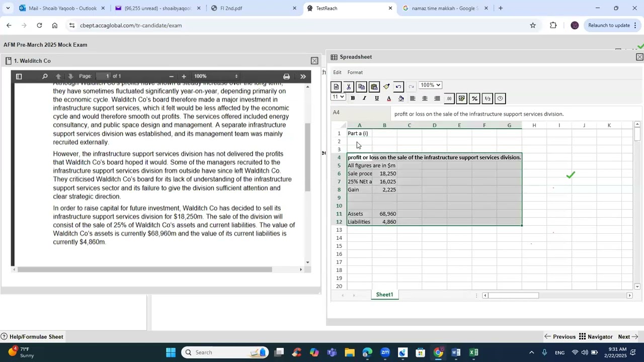Click the copy icon in spreadsheet toolbar
Screen dimensions: 644x362
[361, 86]
